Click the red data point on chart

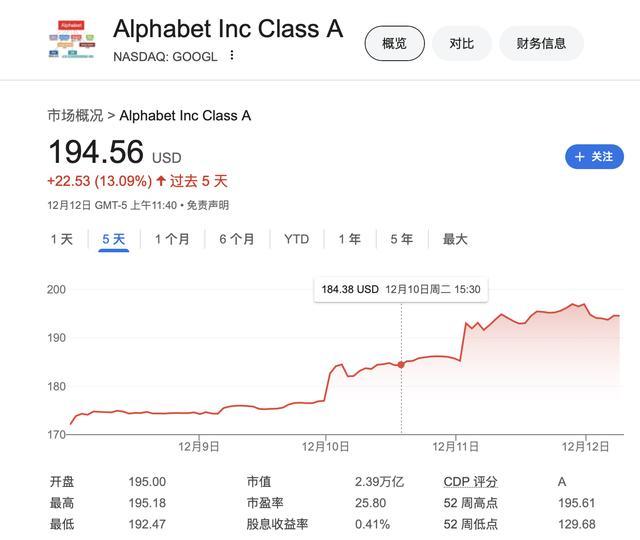click(x=401, y=364)
